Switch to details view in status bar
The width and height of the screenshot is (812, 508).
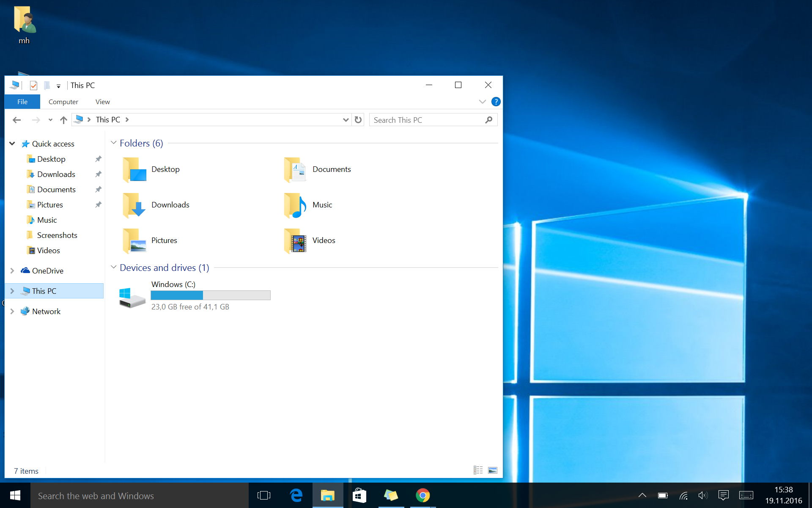[x=478, y=470]
